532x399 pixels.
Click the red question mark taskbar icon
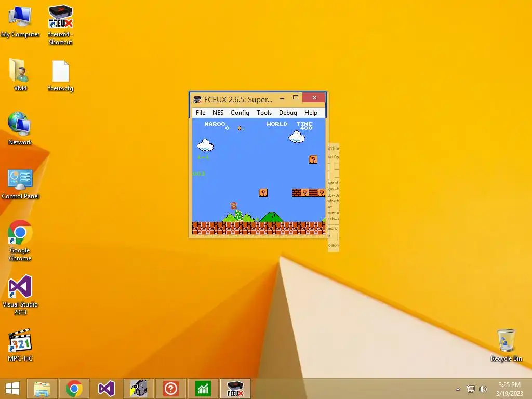click(x=170, y=389)
